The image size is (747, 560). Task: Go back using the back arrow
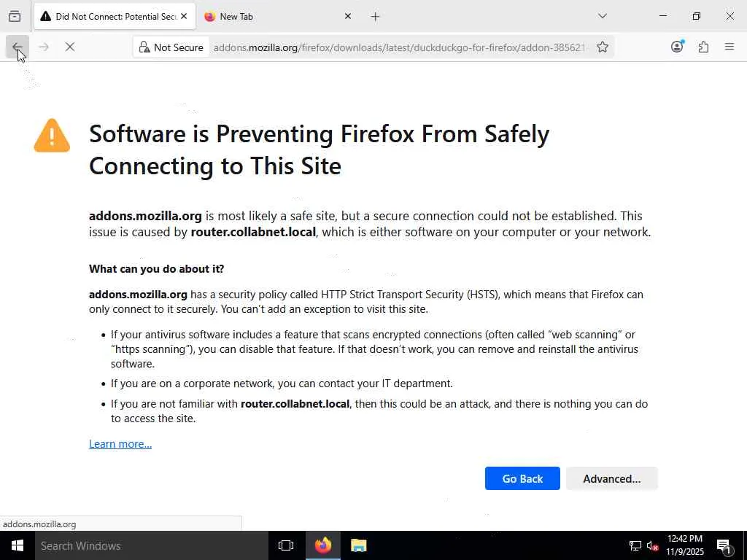[18, 47]
